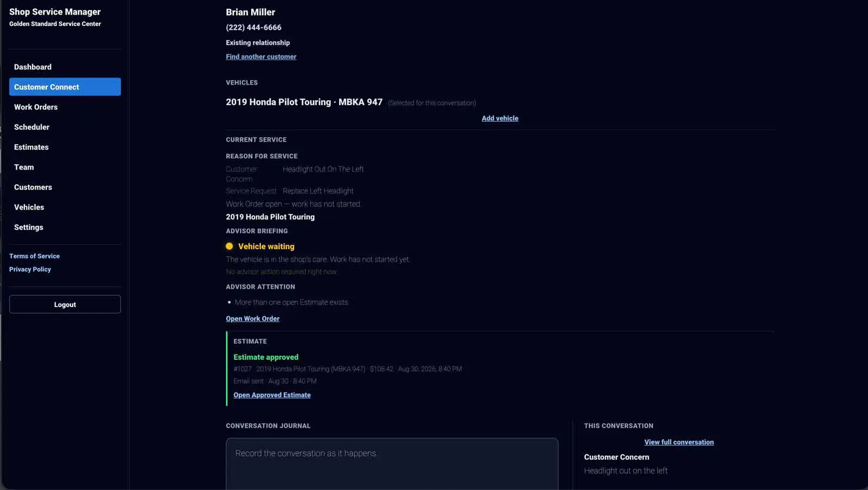The image size is (868, 490).
Task: Go to Work Orders
Action: pos(65,107)
